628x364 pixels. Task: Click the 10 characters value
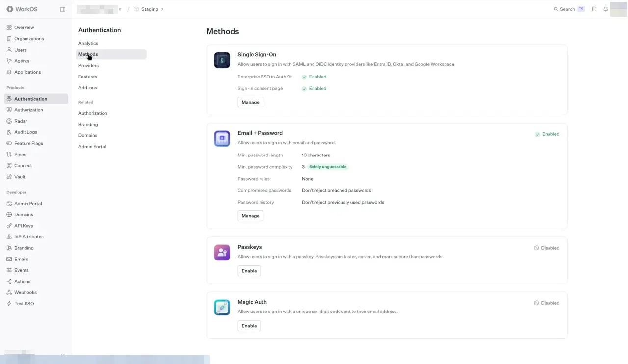click(316, 155)
